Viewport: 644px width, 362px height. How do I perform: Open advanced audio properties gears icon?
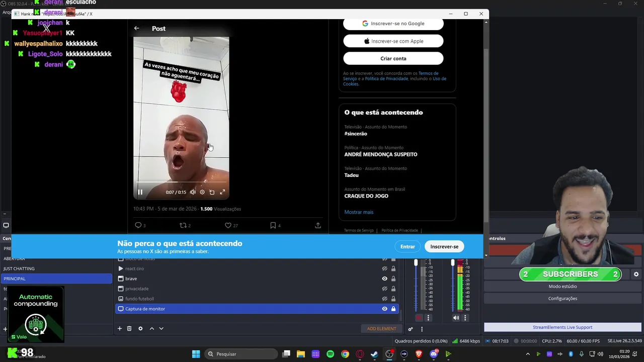pos(411,329)
